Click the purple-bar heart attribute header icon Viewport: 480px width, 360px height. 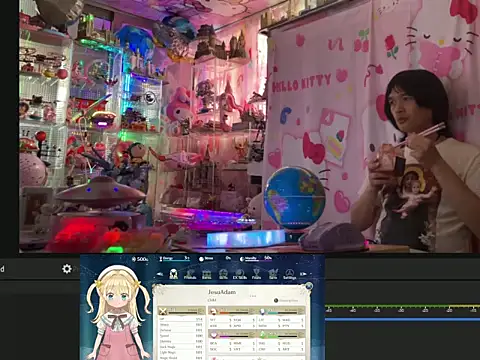point(214,334)
